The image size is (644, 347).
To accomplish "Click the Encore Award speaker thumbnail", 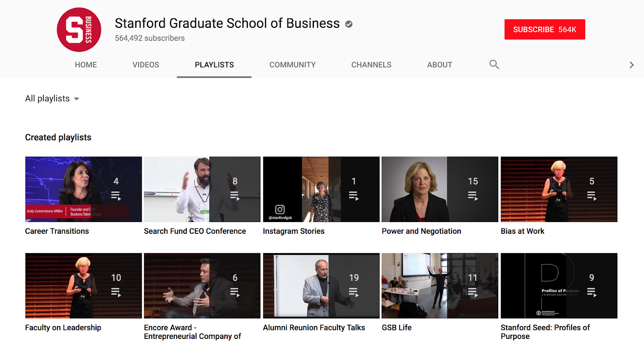I will tap(202, 286).
